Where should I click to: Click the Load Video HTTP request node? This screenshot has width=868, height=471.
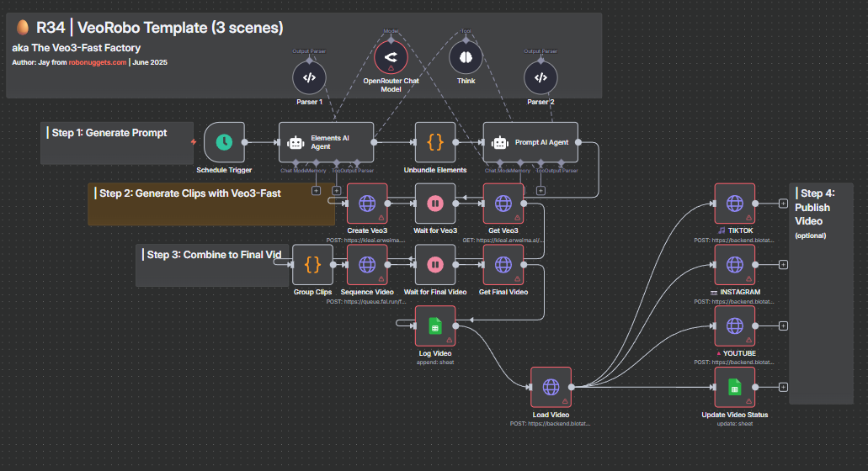click(x=551, y=387)
